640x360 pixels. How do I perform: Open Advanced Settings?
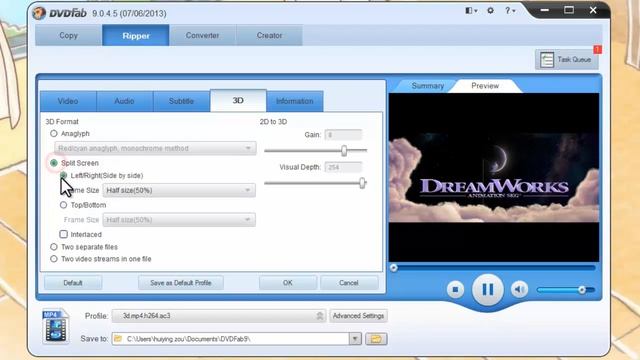[x=358, y=316]
